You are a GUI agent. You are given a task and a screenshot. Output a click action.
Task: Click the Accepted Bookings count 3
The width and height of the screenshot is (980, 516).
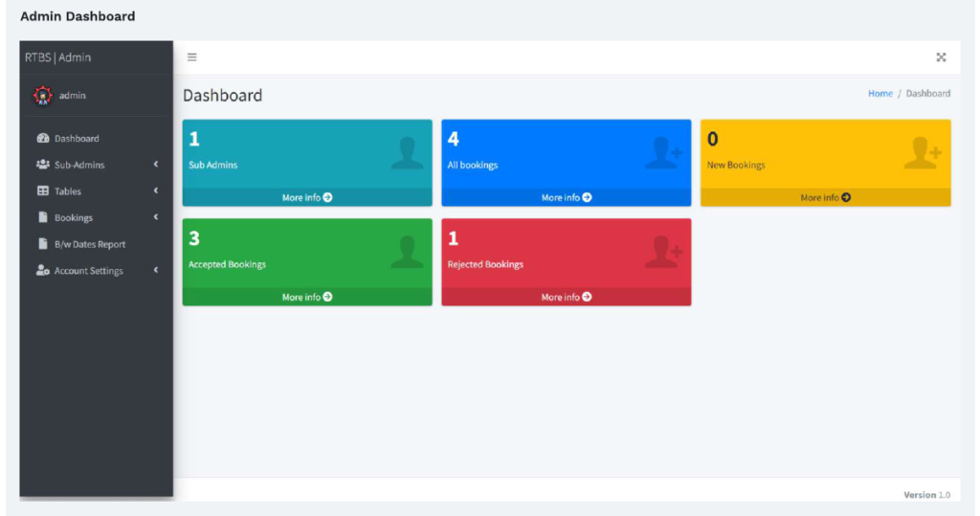[x=194, y=238]
